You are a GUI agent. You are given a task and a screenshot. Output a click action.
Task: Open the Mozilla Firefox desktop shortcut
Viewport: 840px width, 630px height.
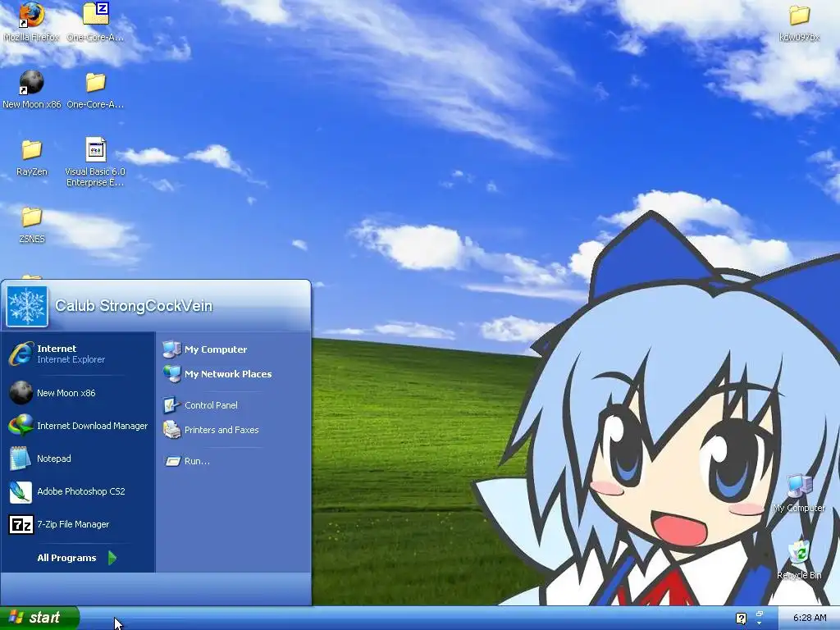32,22
